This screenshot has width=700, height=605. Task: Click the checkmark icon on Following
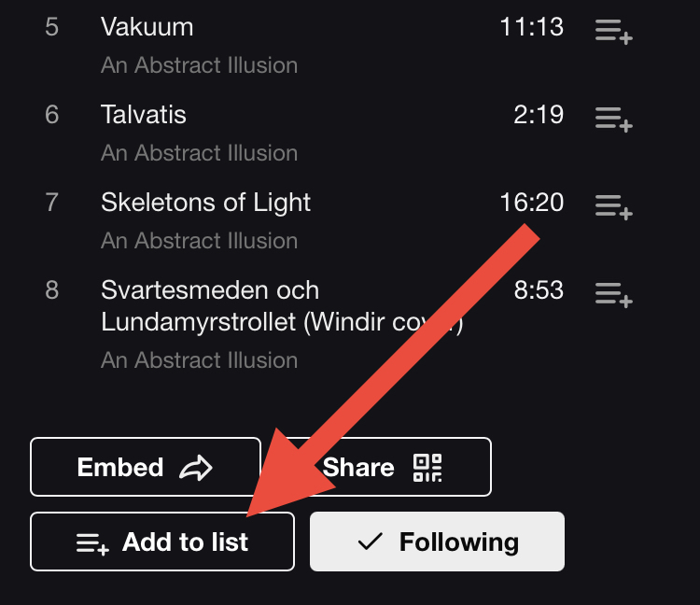point(371,542)
